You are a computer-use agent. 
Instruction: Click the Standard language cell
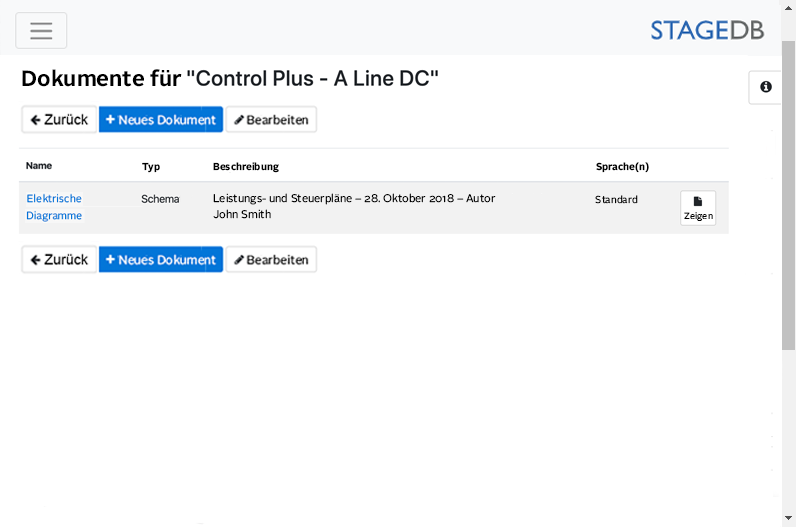pos(616,200)
